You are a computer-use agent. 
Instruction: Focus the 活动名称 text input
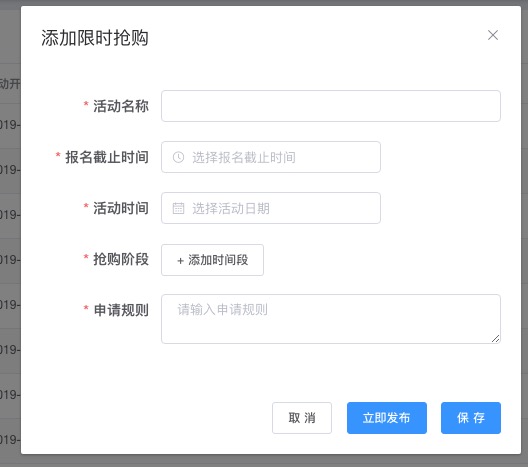[x=331, y=106]
